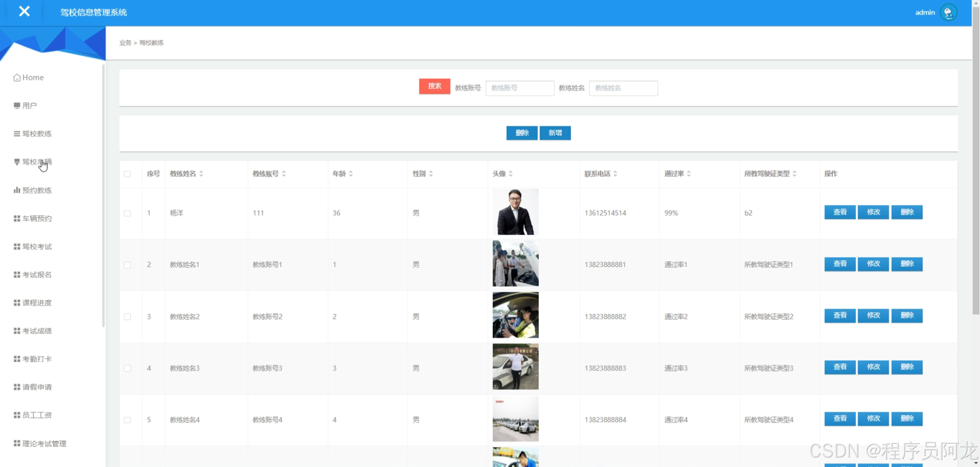
Task: Open the 驾校考试 menu item
Action: click(x=37, y=247)
